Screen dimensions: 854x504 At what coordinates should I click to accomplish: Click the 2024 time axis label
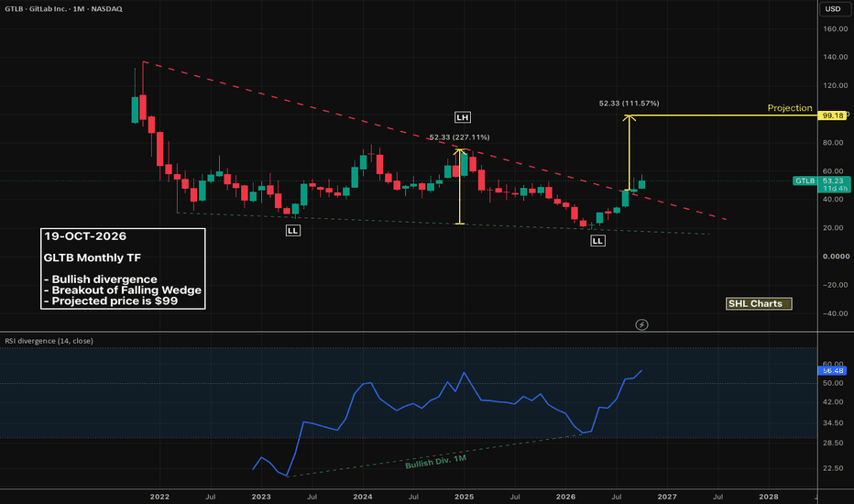tap(363, 497)
